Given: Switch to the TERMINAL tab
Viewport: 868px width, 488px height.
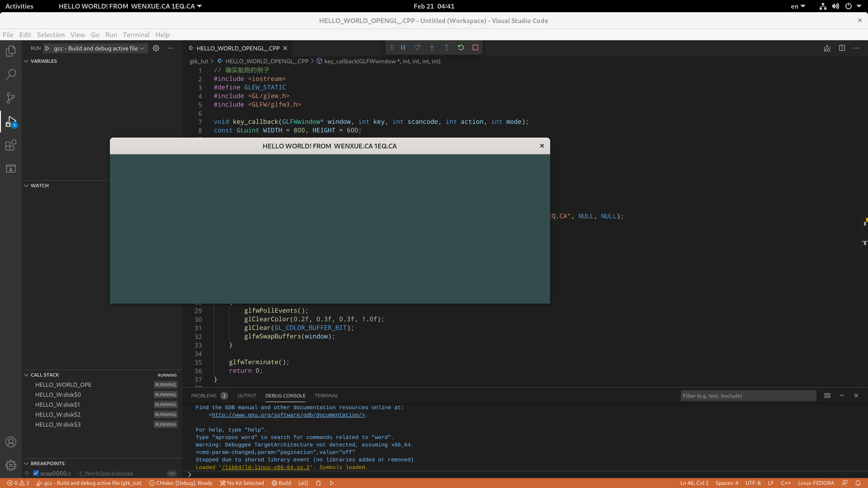Looking at the screenshot, I should 326,396.
